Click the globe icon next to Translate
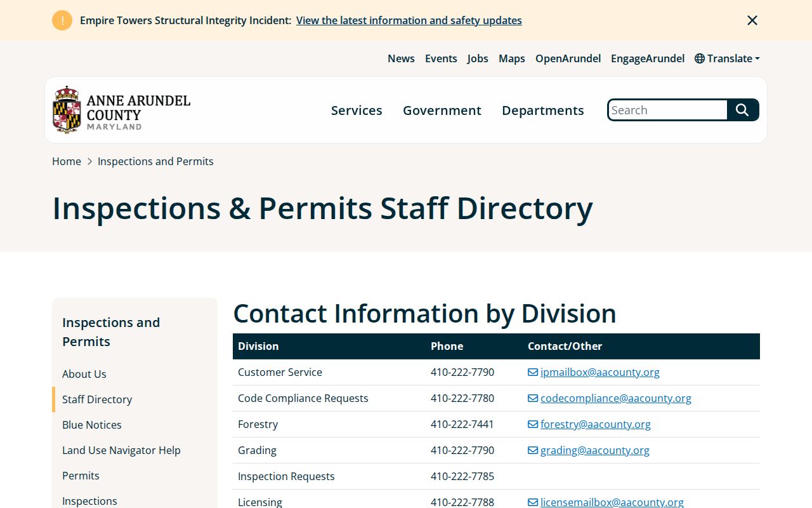 [x=700, y=58]
